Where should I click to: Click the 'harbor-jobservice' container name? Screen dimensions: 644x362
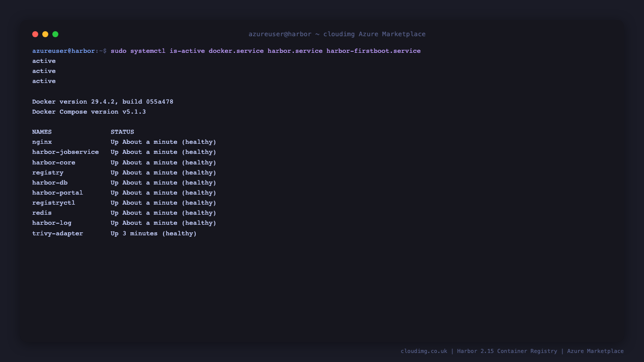coord(65,152)
